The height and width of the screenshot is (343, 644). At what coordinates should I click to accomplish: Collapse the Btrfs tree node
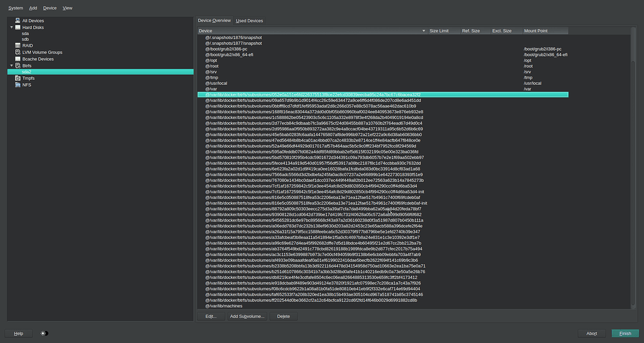(11, 65)
